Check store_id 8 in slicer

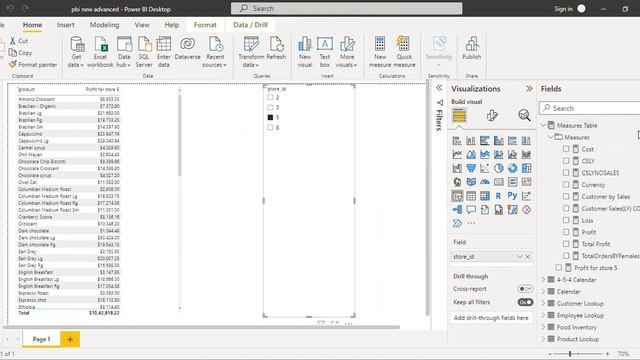pos(270,128)
